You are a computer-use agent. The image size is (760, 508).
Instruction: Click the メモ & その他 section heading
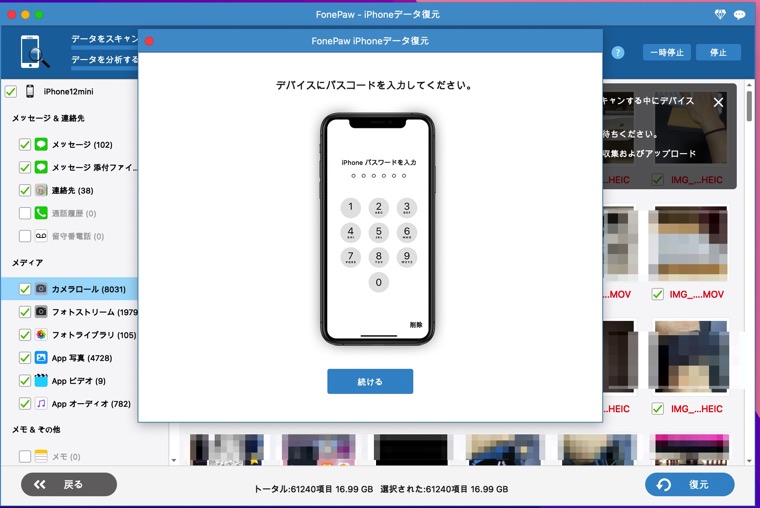coord(36,429)
